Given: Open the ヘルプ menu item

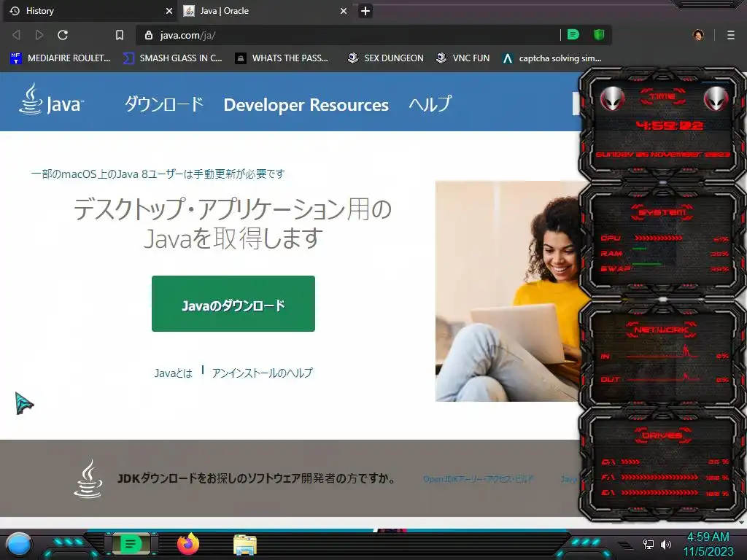Looking at the screenshot, I should 430,104.
